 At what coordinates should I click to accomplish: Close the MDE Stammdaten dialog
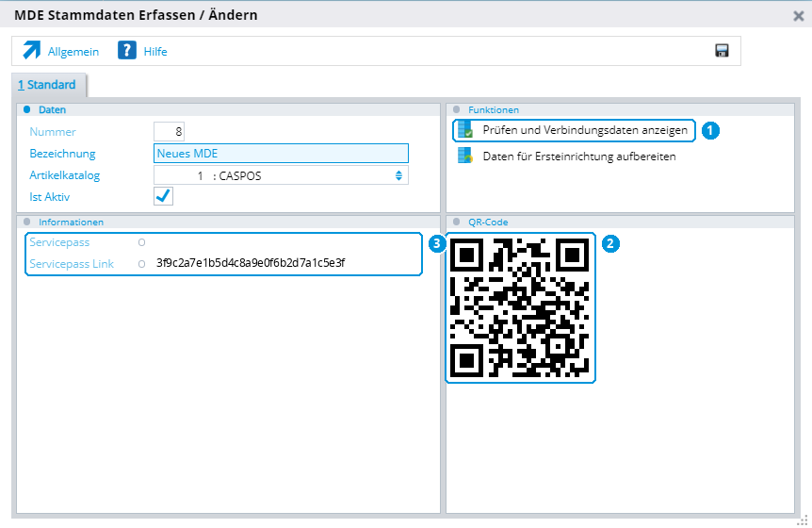799,16
